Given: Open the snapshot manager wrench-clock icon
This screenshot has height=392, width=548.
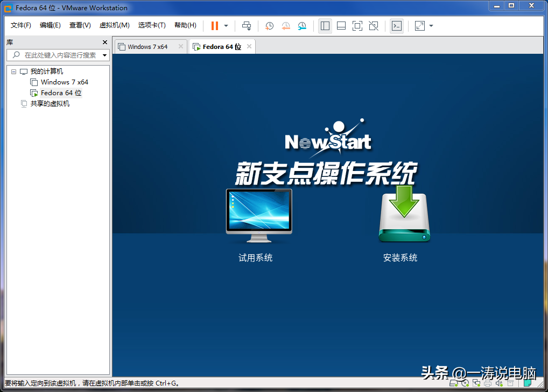Looking at the screenshot, I should tap(302, 26).
